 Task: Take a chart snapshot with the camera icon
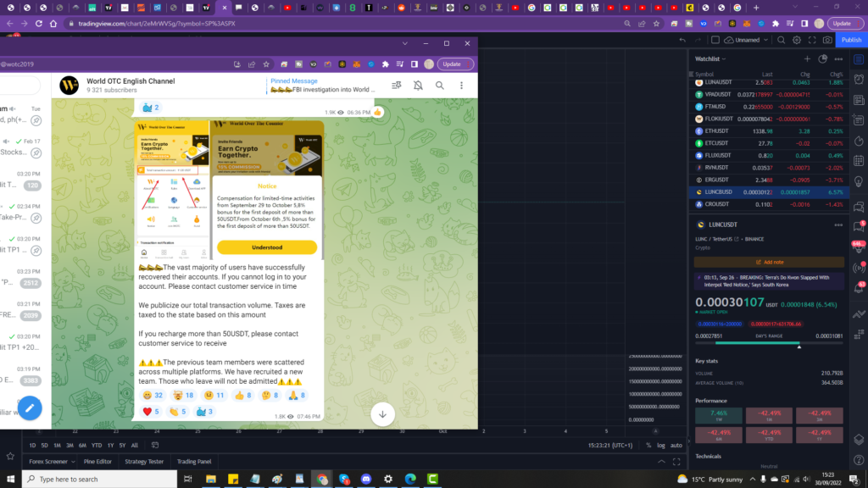(x=827, y=40)
